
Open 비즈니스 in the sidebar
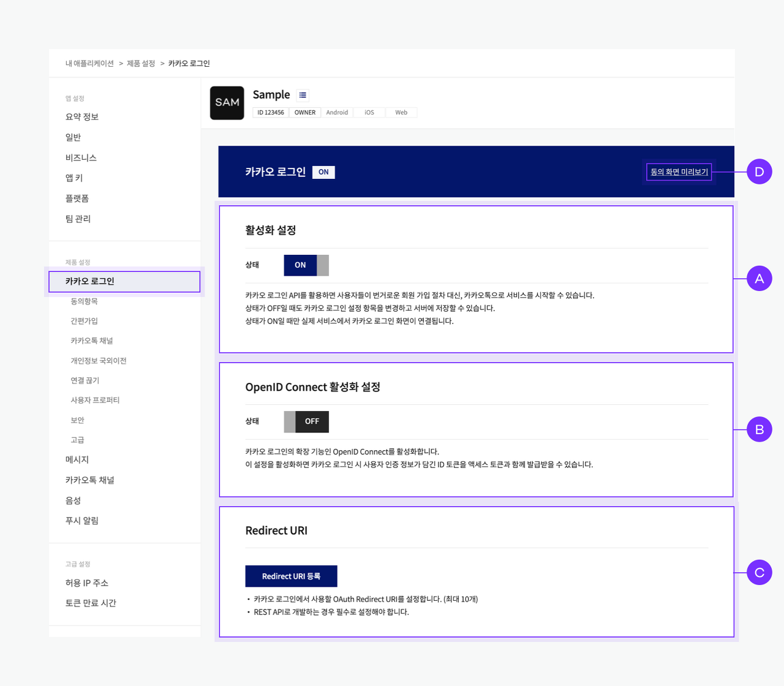pyautogui.click(x=81, y=158)
